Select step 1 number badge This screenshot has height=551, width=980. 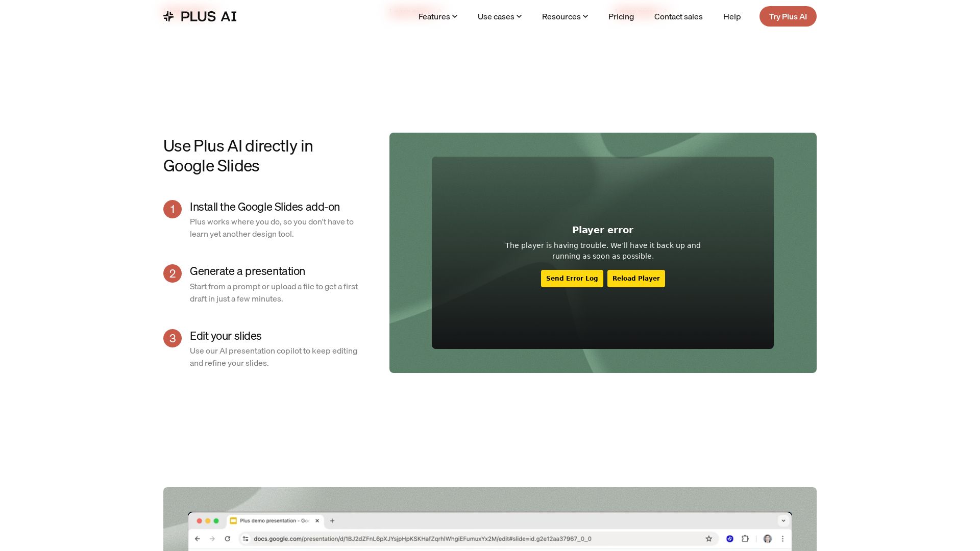(173, 209)
